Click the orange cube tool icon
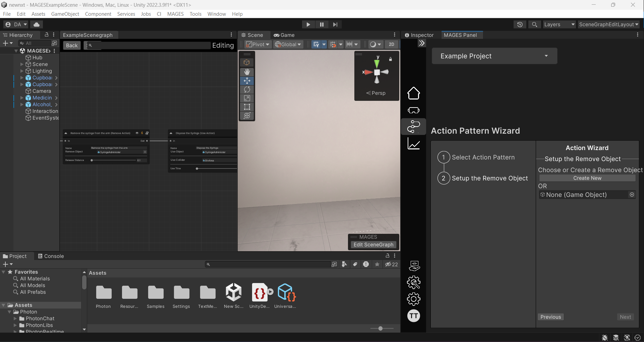The width and height of the screenshot is (644, 342). [247, 62]
